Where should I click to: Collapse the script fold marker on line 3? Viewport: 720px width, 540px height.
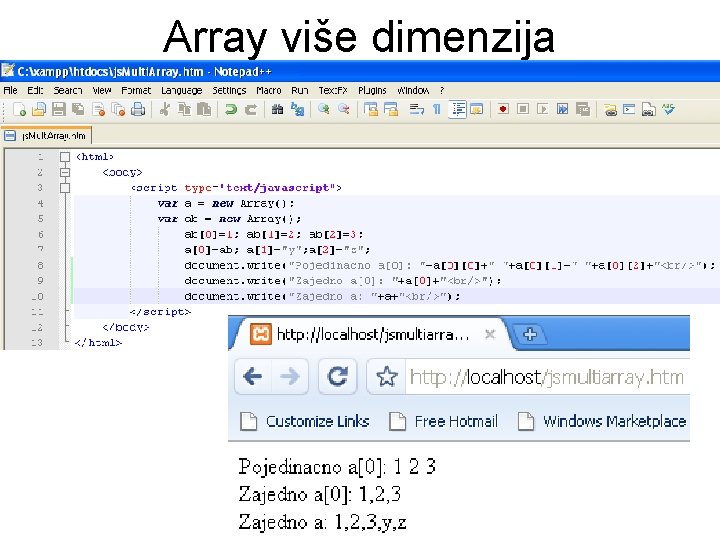pos(65,188)
